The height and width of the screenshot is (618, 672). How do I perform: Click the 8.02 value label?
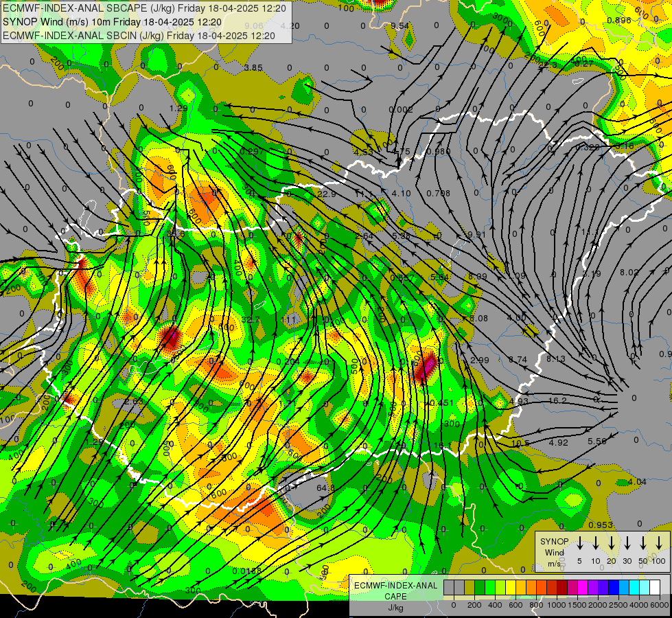tap(629, 273)
